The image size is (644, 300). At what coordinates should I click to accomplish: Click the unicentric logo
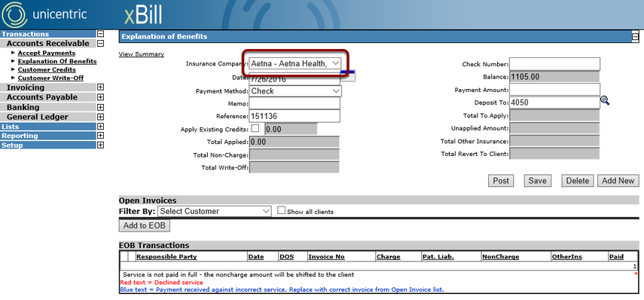pos(44,14)
